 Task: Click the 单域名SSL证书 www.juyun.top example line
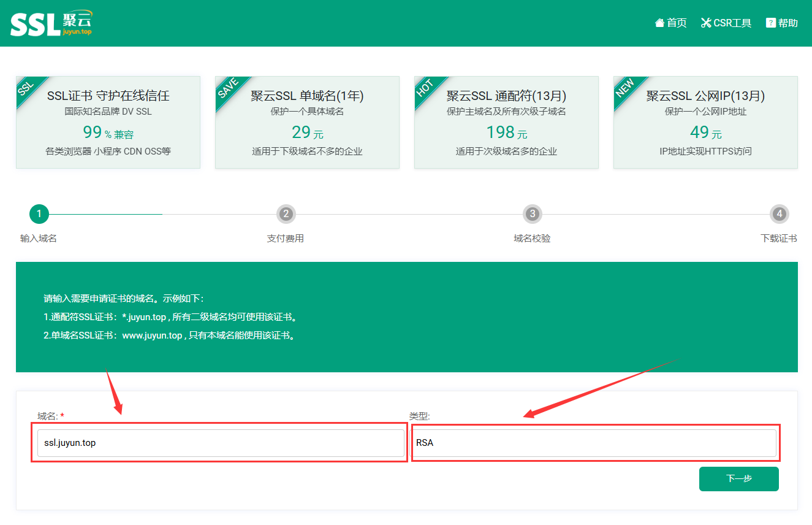tap(170, 335)
